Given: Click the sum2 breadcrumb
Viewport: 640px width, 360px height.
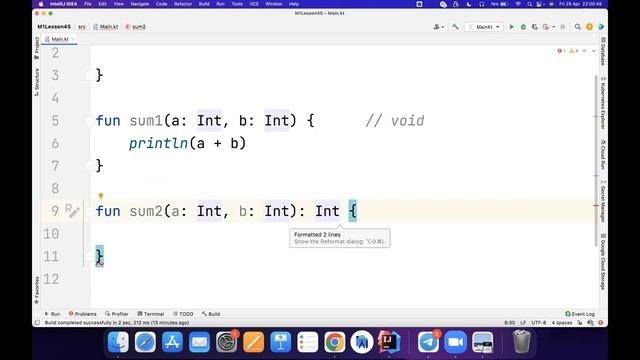Looking at the screenshot, I should (136, 27).
